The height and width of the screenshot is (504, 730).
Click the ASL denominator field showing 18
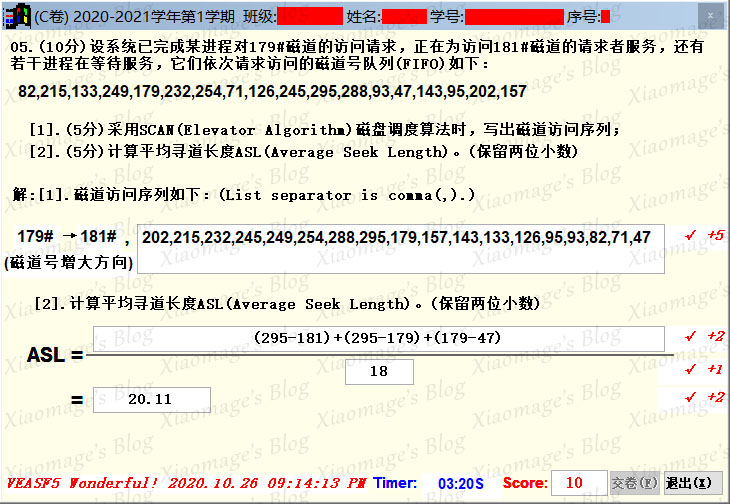(379, 372)
